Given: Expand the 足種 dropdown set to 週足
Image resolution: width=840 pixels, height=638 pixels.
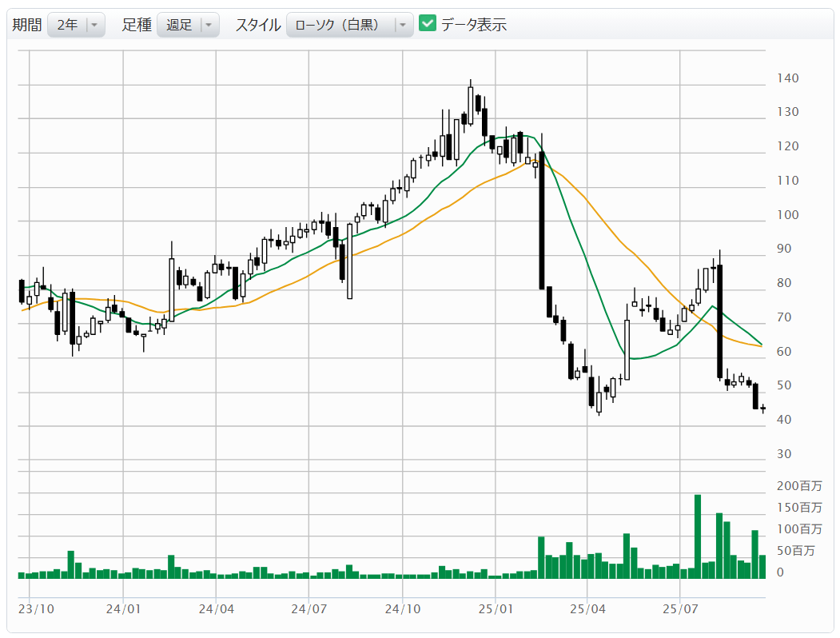Looking at the screenshot, I should coord(188,25).
